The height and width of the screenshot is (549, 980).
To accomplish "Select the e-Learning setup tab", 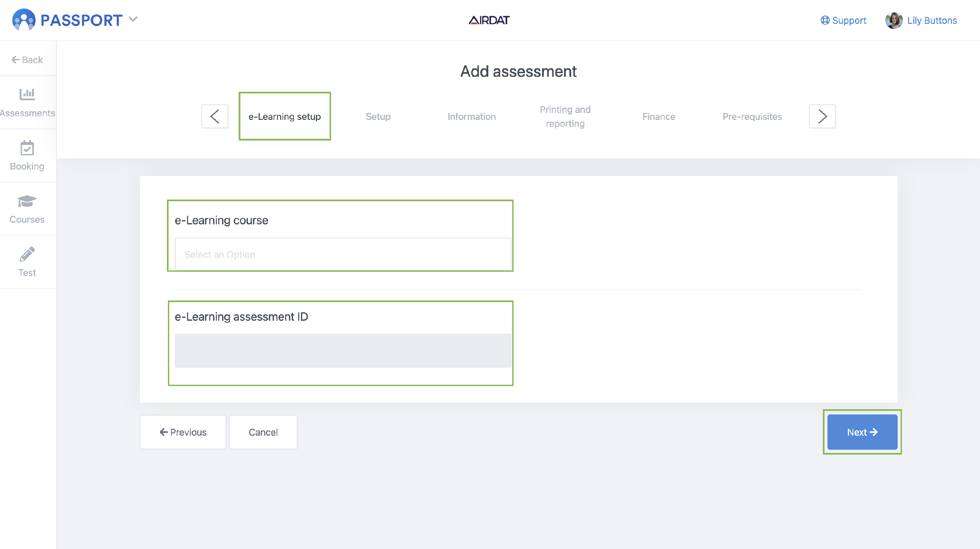I will click(x=285, y=116).
